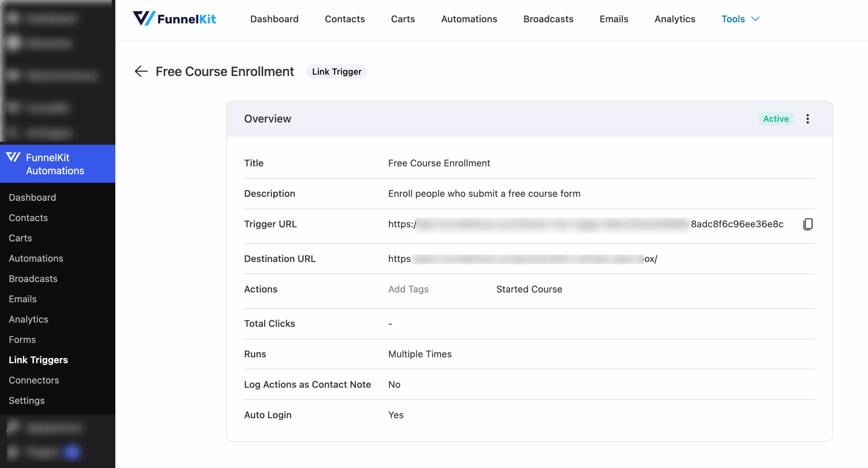Expand the Tools dropdown menu
This screenshot has height=468, width=868.
pos(740,19)
